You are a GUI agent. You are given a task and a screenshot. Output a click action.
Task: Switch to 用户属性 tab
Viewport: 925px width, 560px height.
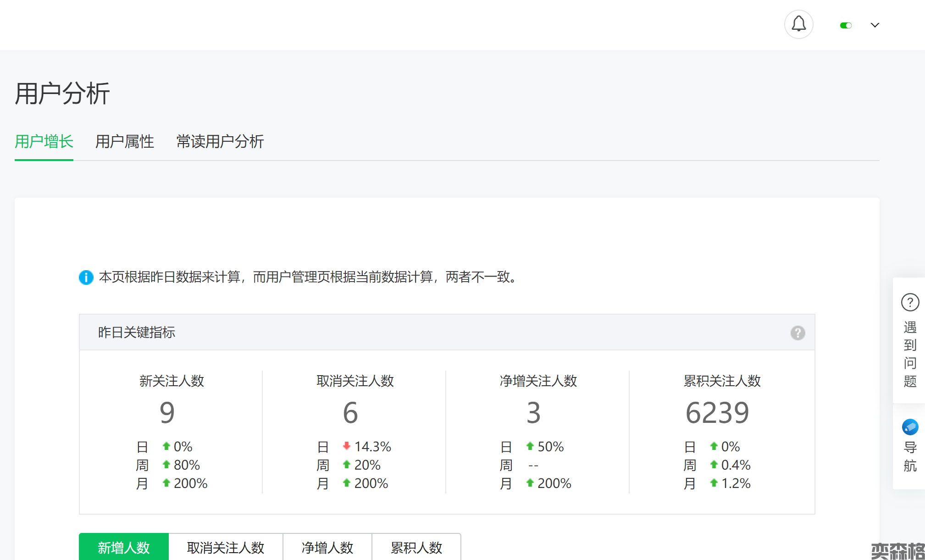pos(125,141)
